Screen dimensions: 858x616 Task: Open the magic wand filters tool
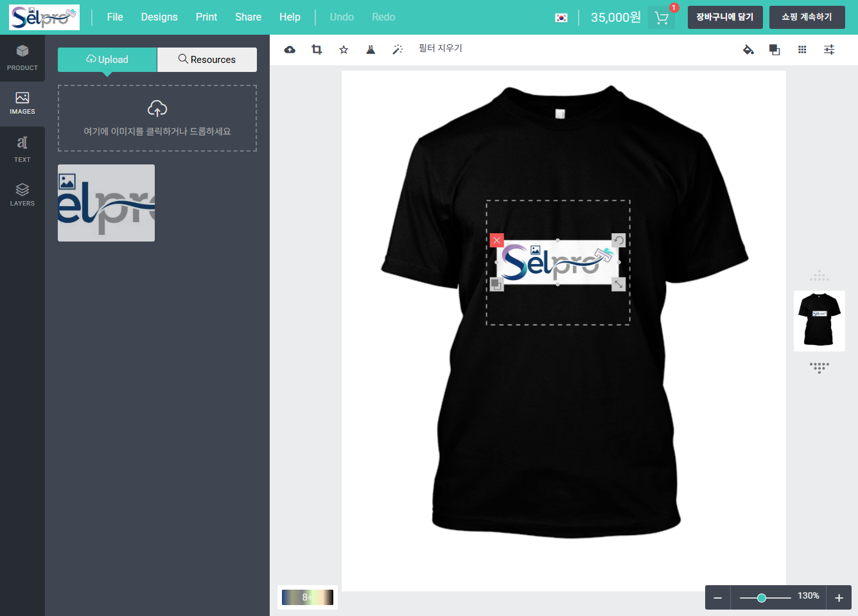pos(398,49)
